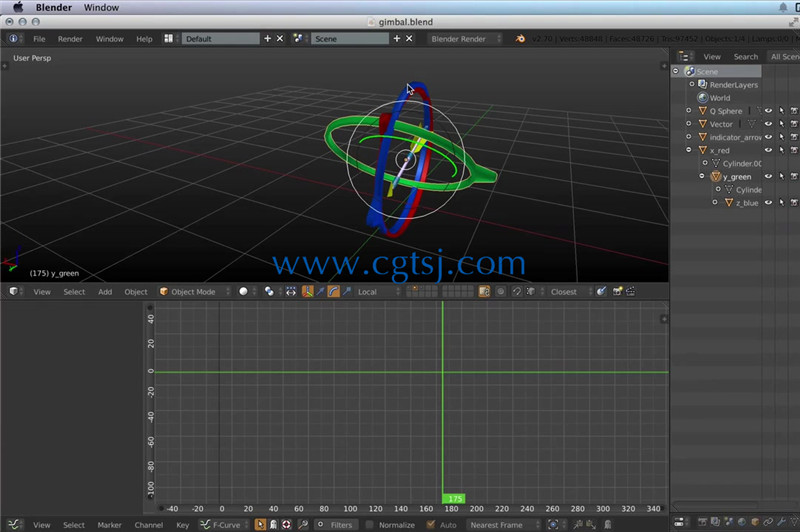Click the OpenGL render image camera icon
This screenshot has height=532, width=800.
pos(617,291)
